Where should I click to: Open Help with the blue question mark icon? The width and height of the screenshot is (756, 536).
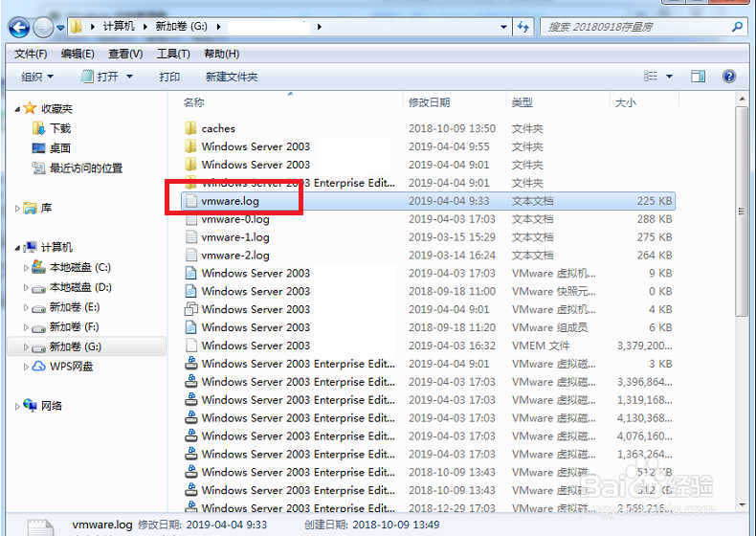(729, 77)
